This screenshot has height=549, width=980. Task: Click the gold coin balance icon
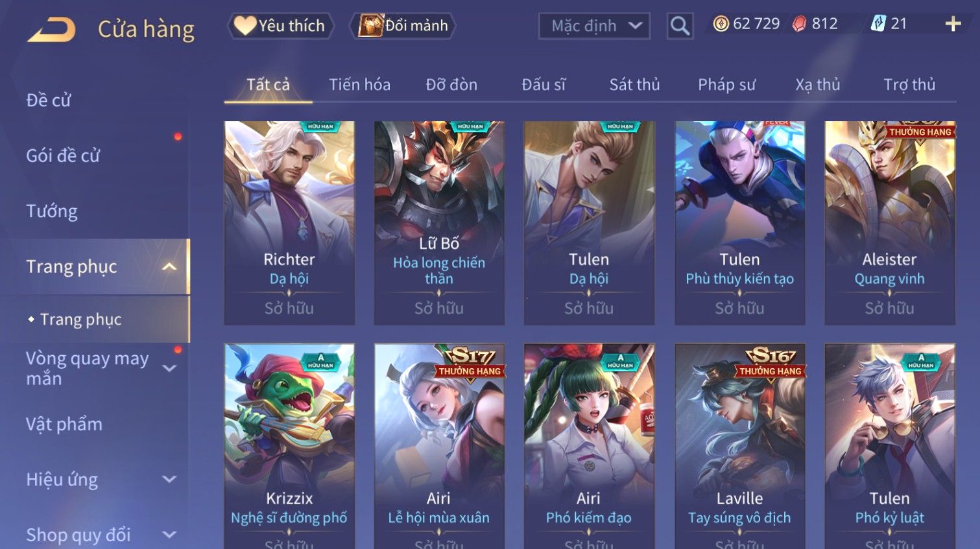tap(721, 24)
